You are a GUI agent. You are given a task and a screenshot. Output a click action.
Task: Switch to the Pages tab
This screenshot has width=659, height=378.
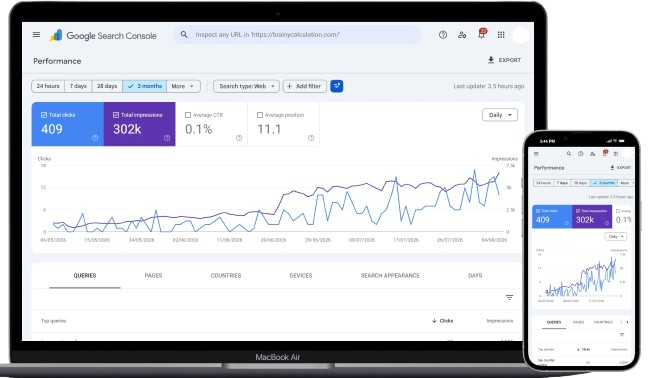(153, 275)
